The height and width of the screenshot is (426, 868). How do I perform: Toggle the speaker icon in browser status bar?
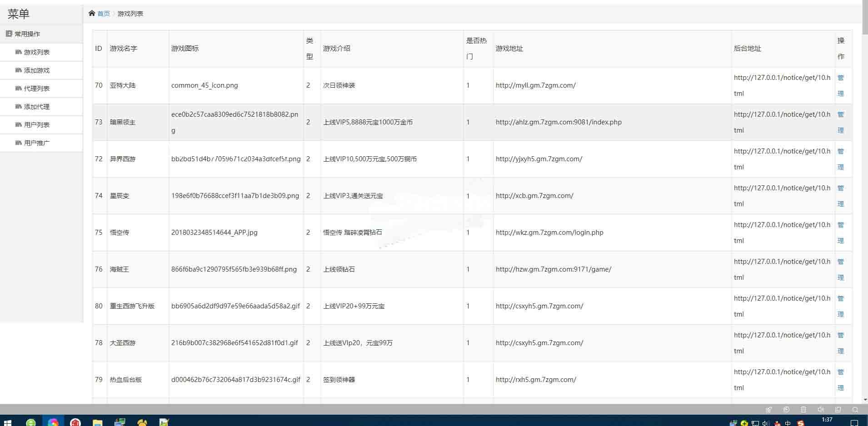click(821, 409)
